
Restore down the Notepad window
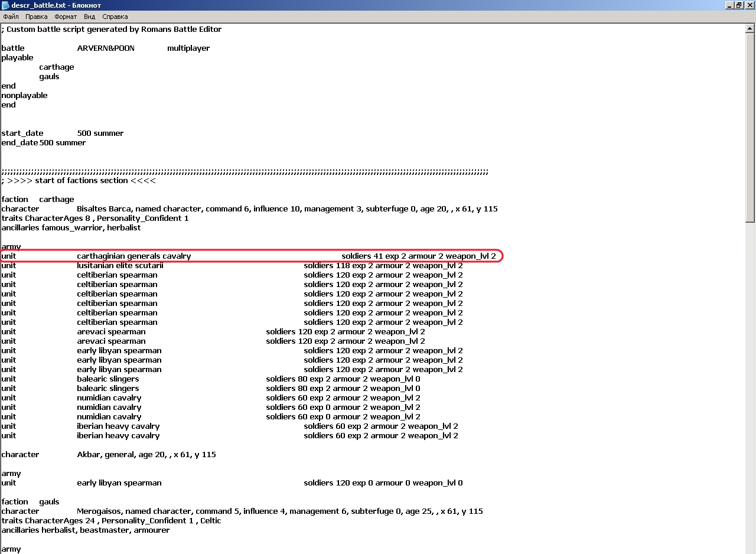[x=739, y=5]
